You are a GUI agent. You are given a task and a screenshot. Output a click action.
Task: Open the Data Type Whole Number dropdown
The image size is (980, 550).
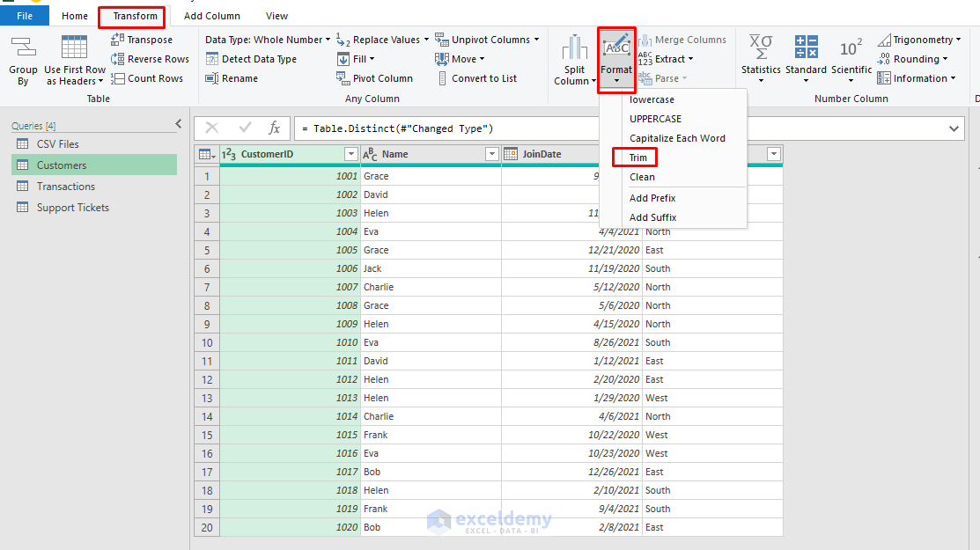tap(268, 40)
